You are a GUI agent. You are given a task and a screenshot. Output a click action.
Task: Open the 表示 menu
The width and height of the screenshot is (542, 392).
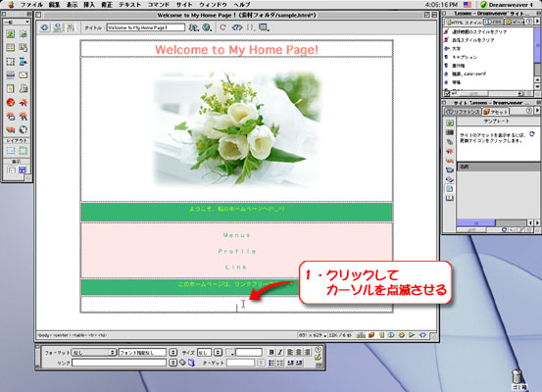72,5
